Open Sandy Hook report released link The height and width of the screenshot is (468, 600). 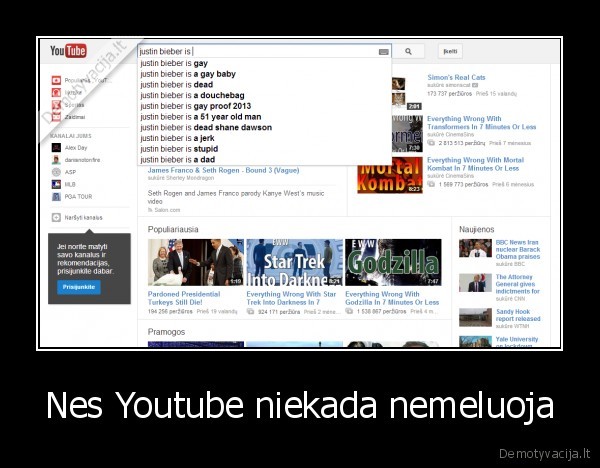coord(518,315)
